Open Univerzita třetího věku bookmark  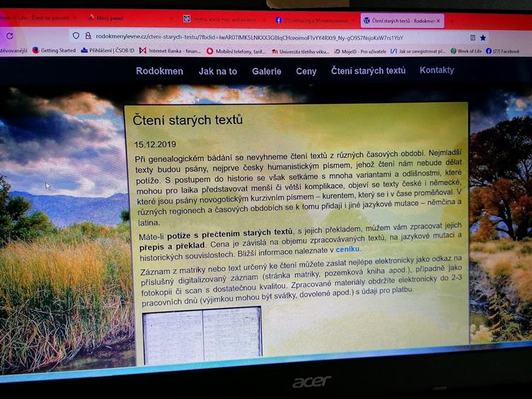point(300,52)
